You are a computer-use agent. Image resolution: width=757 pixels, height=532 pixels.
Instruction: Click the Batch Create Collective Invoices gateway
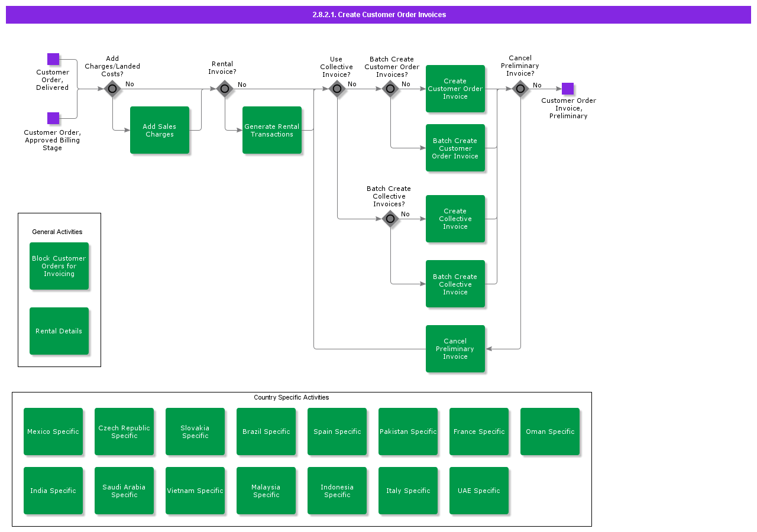pyautogui.click(x=390, y=219)
